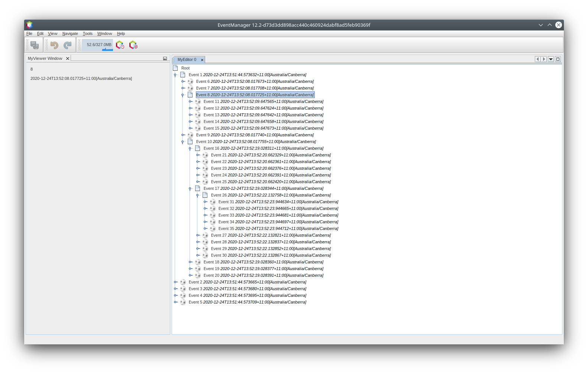
Task: Switch to the MyEditor 0 tab
Action: pos(187,60)
